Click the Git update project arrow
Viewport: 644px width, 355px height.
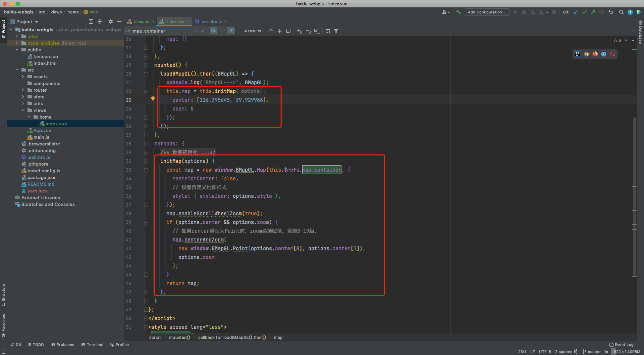point(576,12)
